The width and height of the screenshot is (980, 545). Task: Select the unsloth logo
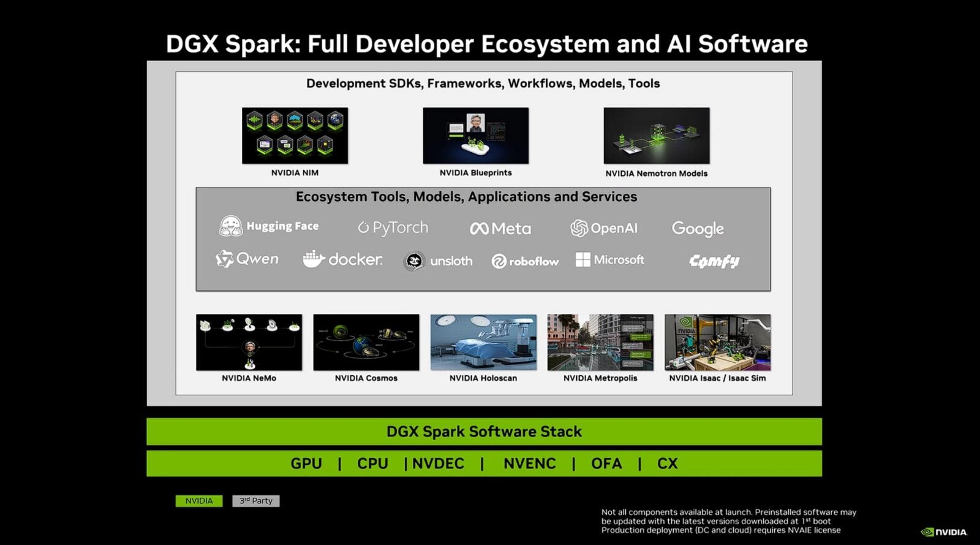[439, 261]
